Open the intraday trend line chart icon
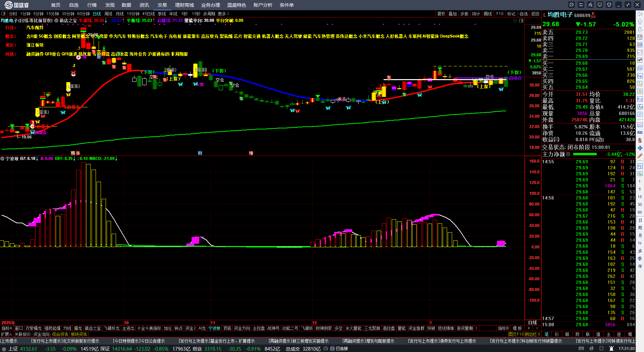The height and width of the screenshot is (352, 644). 640,53
